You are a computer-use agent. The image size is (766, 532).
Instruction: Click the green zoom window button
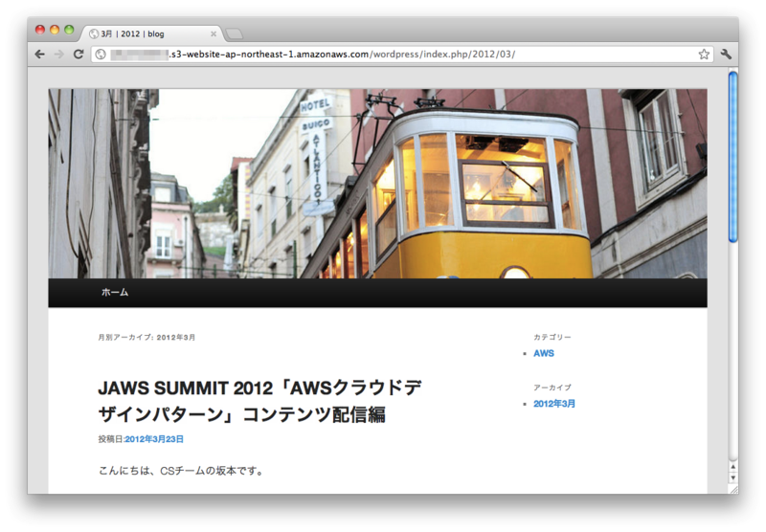(x=69, y=30)
